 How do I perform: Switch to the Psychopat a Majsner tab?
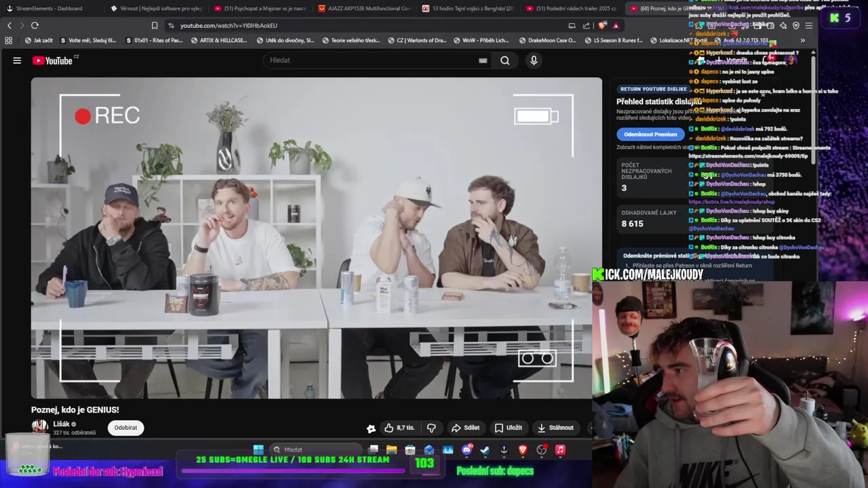click(x=260, y=8)
